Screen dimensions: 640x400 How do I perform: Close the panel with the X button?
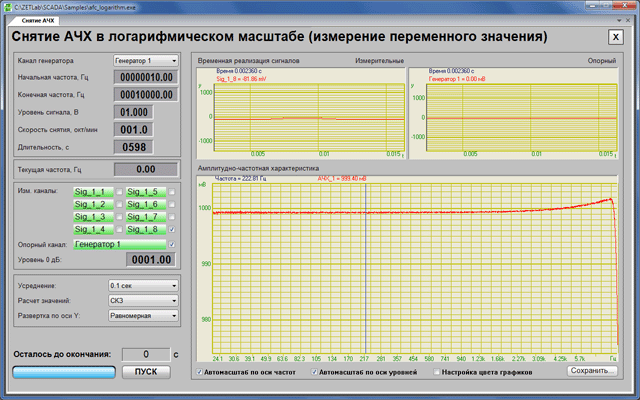click(616, 37)
